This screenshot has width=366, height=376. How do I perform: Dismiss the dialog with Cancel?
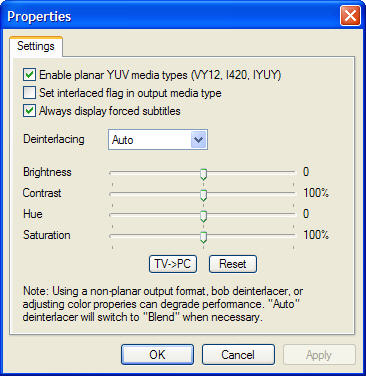click(x=238, y=355)
